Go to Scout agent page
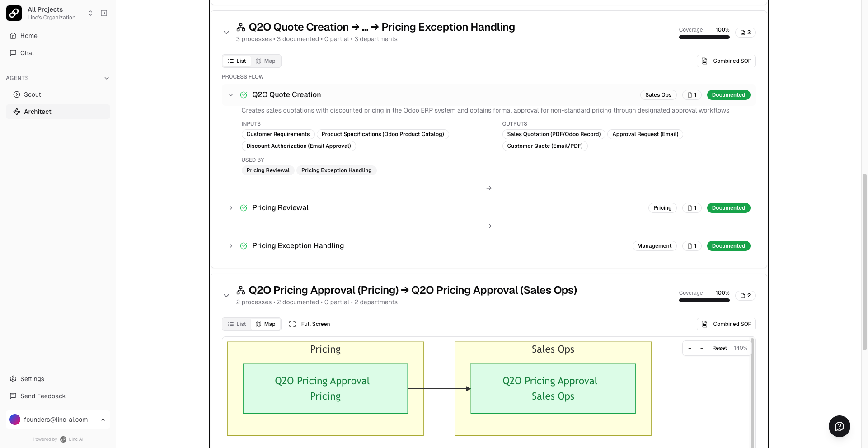 pyautogui.click(x=33, y=94)
